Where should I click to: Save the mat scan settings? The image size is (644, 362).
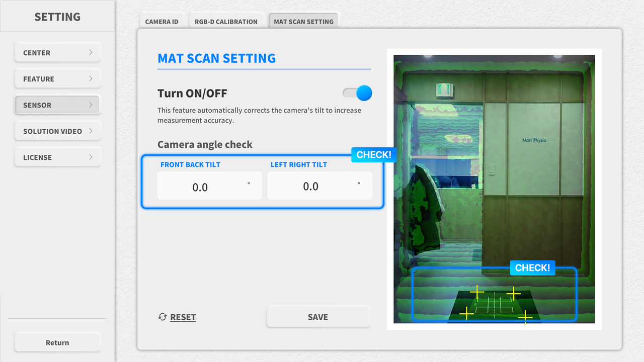(x=318, y=317)
